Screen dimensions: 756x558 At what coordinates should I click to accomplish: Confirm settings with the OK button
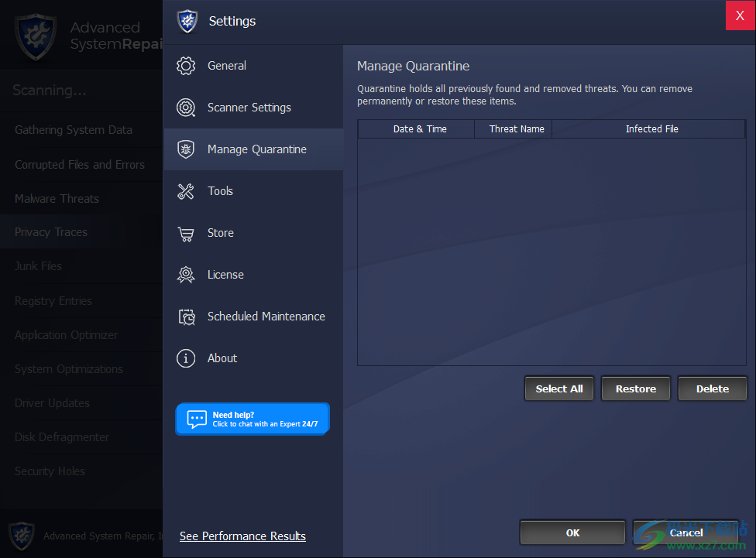572,533
